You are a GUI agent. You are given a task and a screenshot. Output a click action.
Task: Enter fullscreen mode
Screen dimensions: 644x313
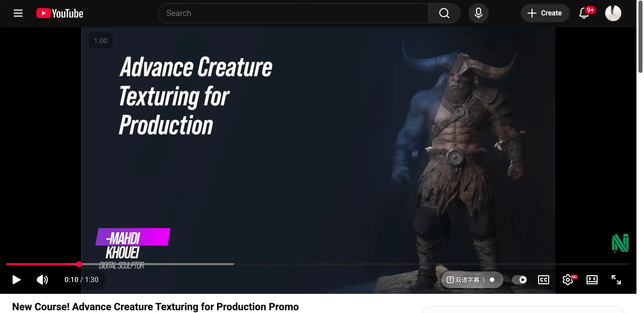[616, 279]
